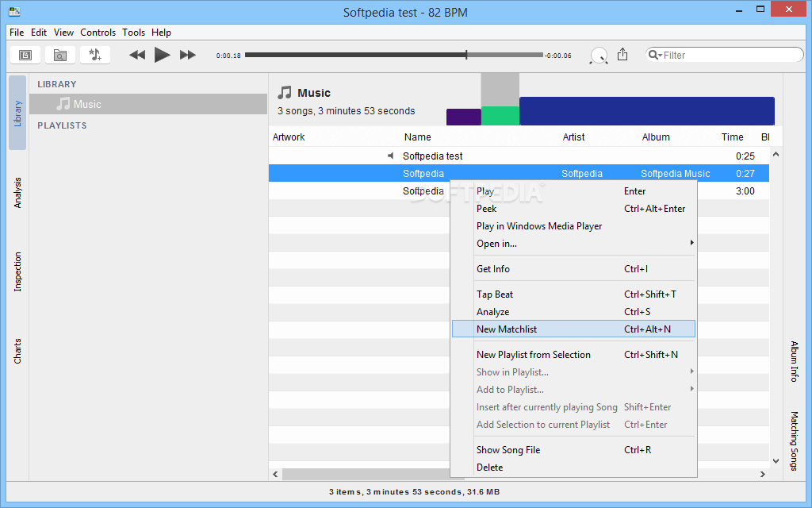Viewport: 812px width, 508px height.
Task: Choose Get Info in the context menu
Action: [x=573, y=269]
